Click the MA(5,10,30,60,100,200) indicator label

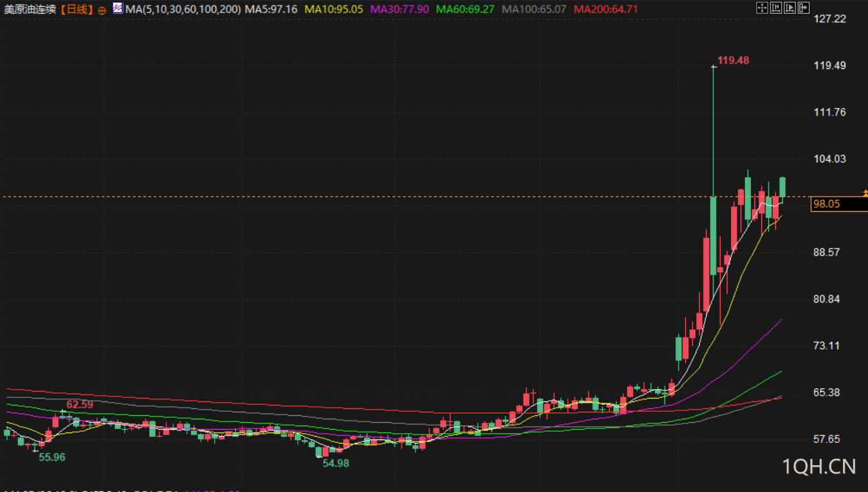pos(183,10)
